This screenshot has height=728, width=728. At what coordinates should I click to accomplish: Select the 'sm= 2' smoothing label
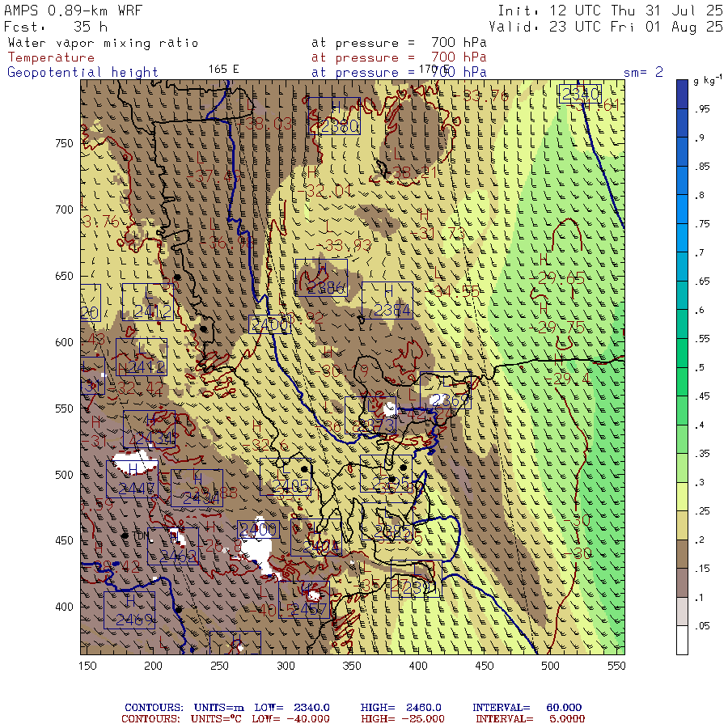(643, 72)
